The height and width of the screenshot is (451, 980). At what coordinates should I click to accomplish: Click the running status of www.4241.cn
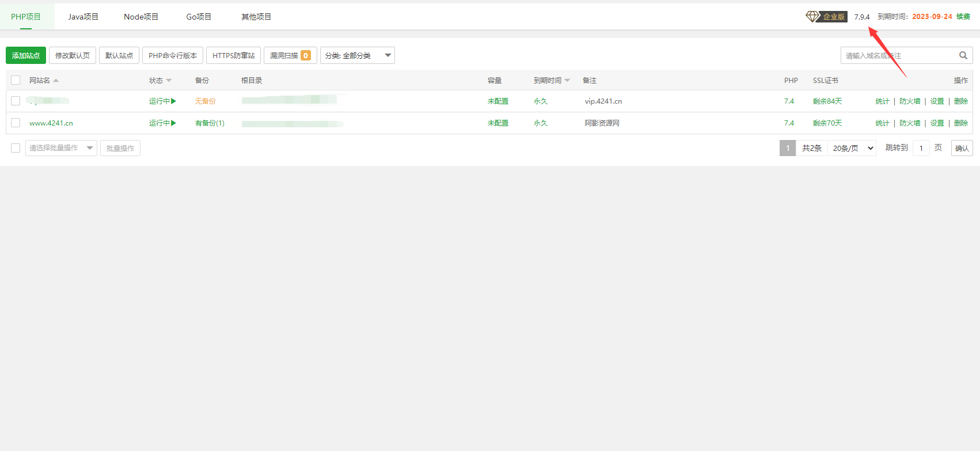point(162,123)
